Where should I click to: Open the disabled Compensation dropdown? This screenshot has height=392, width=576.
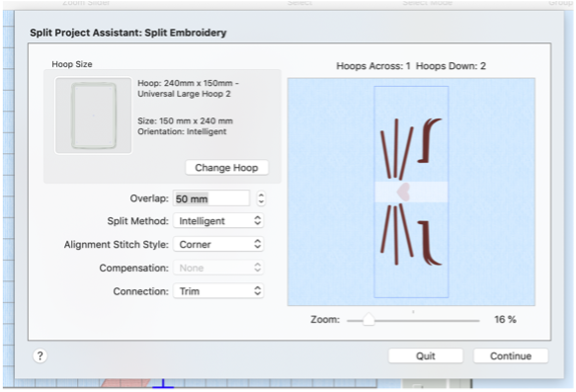coord(218,268)
